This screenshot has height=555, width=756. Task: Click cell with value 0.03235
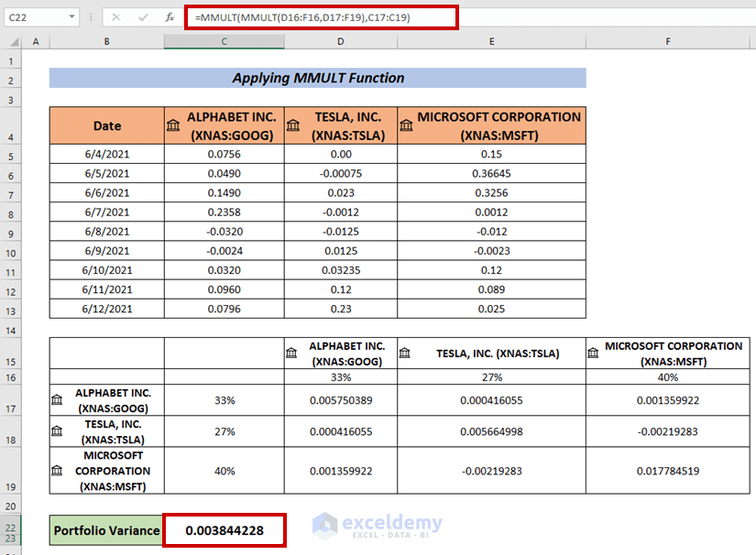pyautogui.click(x=341, y=270)
